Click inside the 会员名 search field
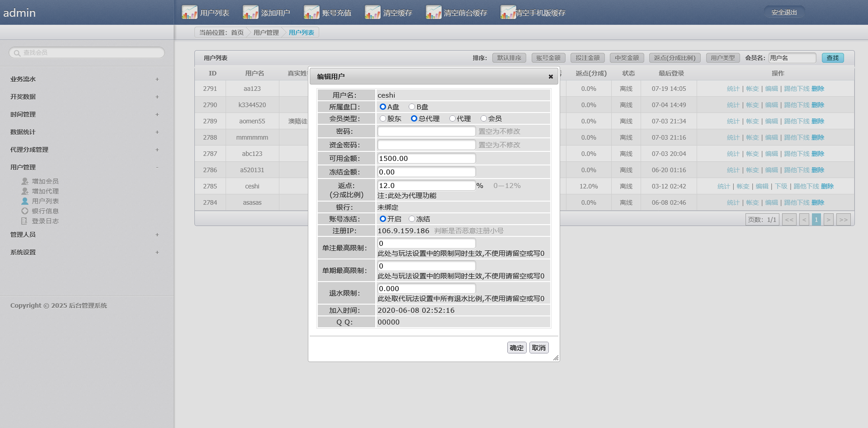868x428 pixels. pos(792,57)
